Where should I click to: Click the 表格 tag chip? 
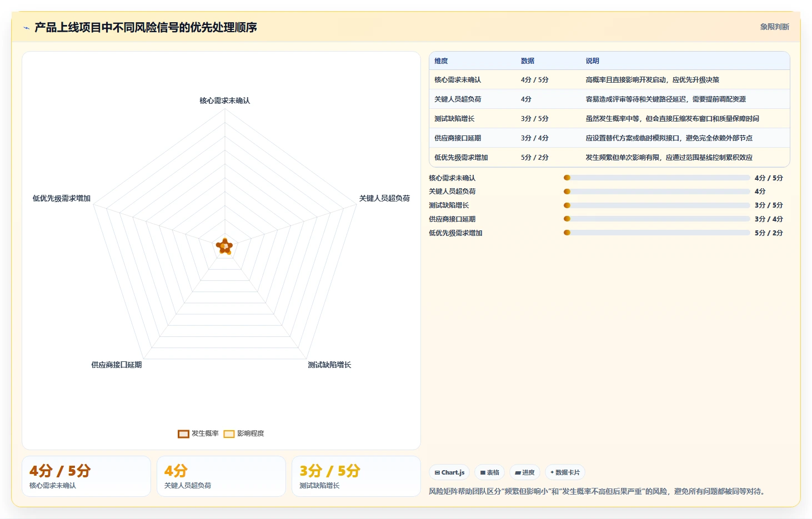(489, 472)
